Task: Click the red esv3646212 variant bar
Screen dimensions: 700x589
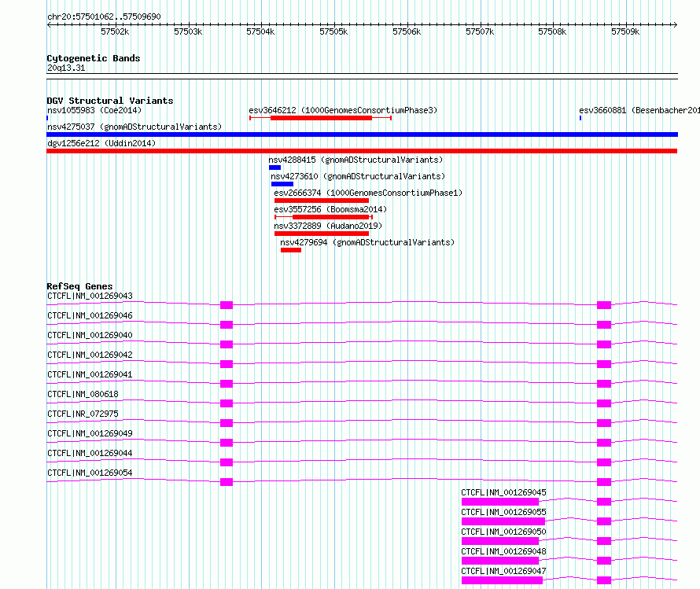Action: [x=321, y=118]
